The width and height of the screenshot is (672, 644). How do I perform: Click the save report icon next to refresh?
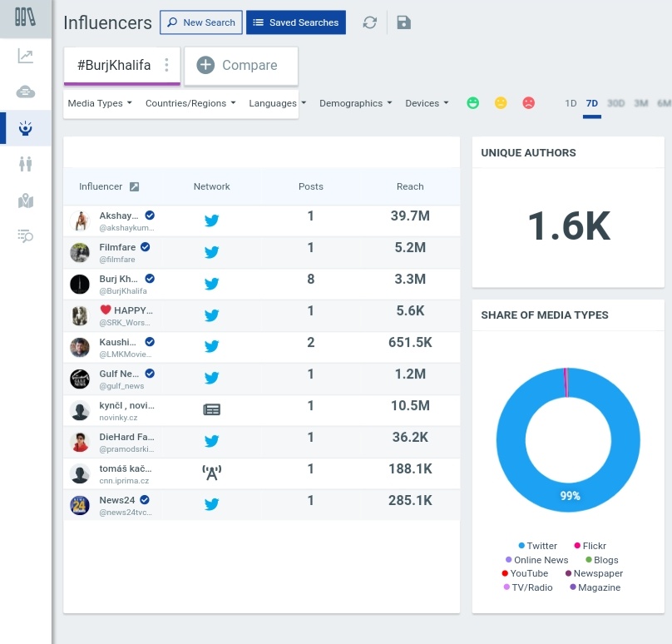point(403,22)
